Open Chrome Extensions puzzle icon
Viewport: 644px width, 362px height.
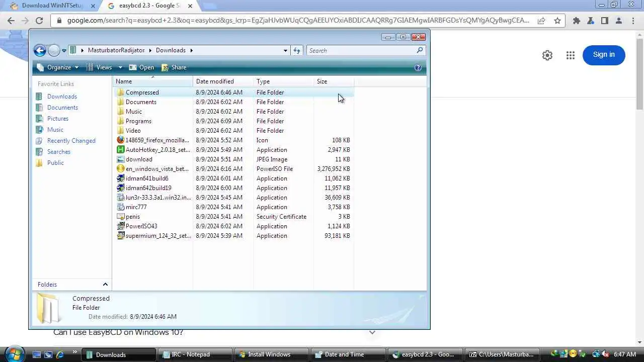tap(577, 21)
